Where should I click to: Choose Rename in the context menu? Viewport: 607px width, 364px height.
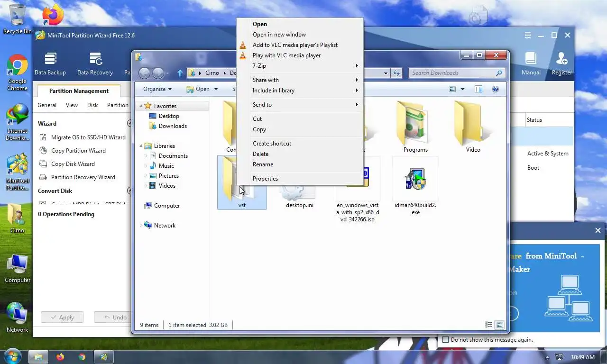pos(300,164)
